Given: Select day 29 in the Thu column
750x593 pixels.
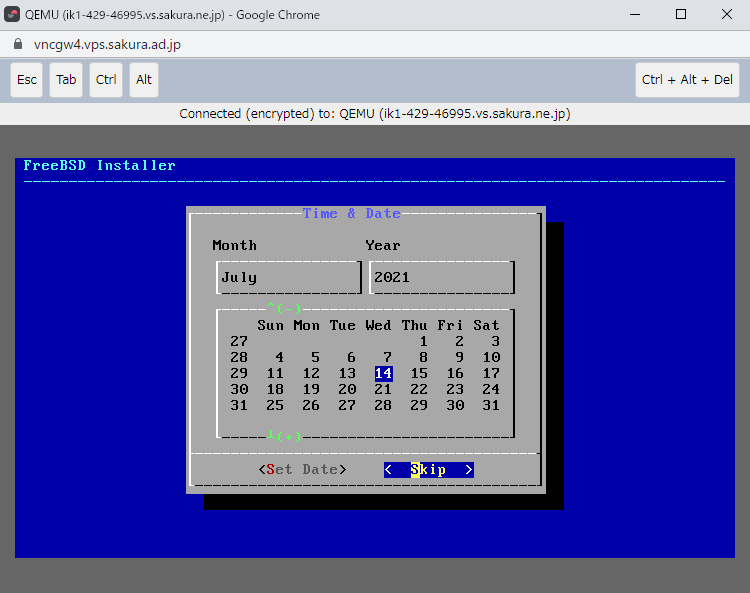Looking at the screenshot, I should [x=419, y=406].
